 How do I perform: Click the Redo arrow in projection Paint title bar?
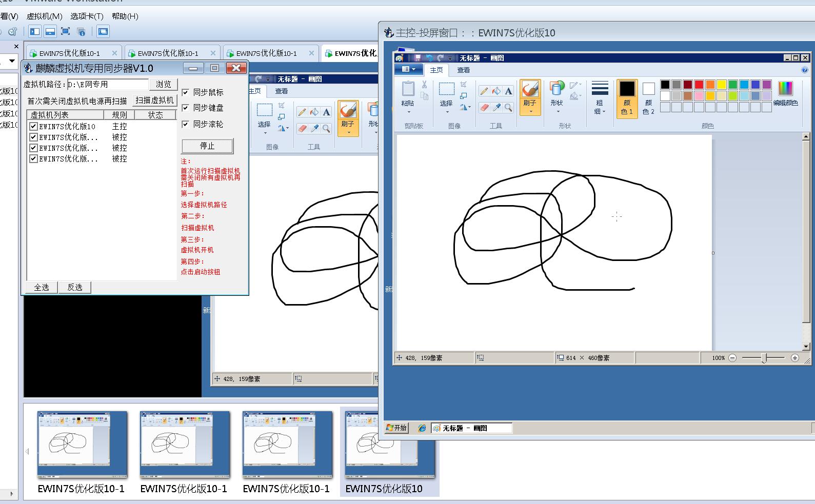tap(441, 58)
